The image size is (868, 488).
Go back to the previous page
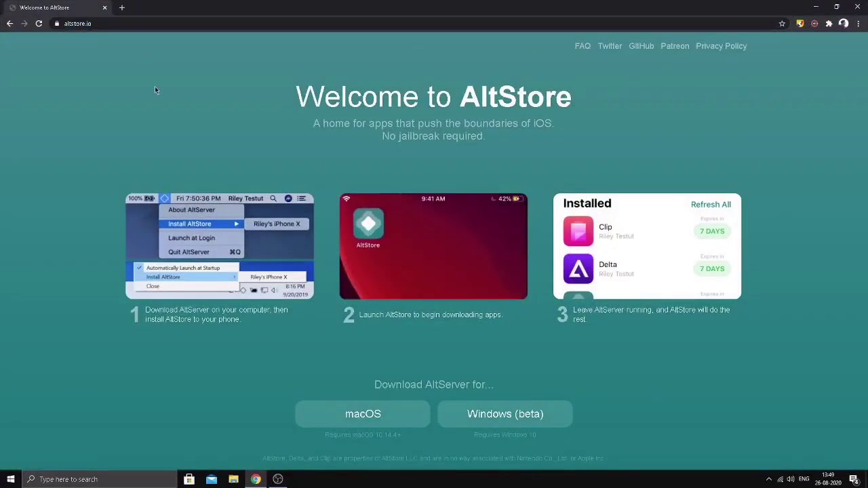pos(9,24)
